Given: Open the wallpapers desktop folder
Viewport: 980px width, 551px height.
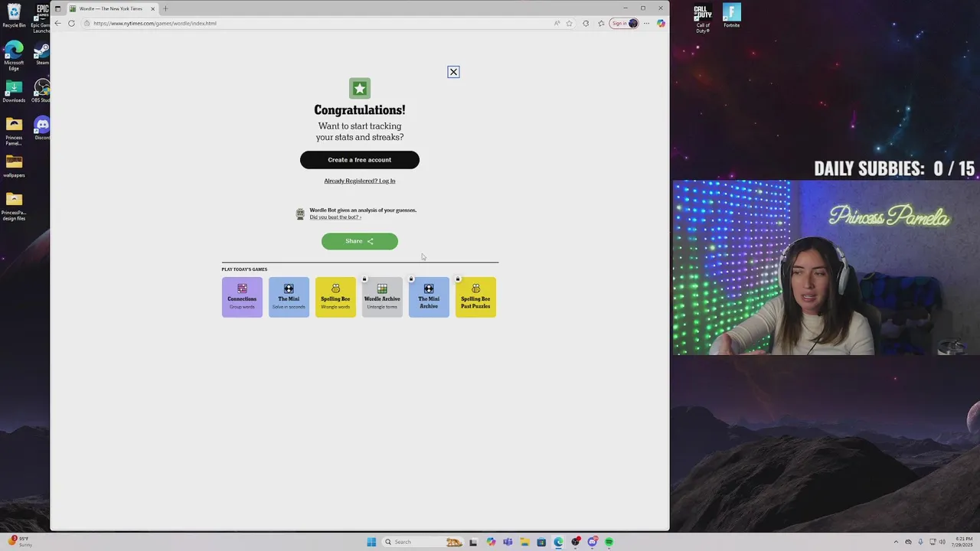Looking at the screenshot, I should tap(14, 165).
